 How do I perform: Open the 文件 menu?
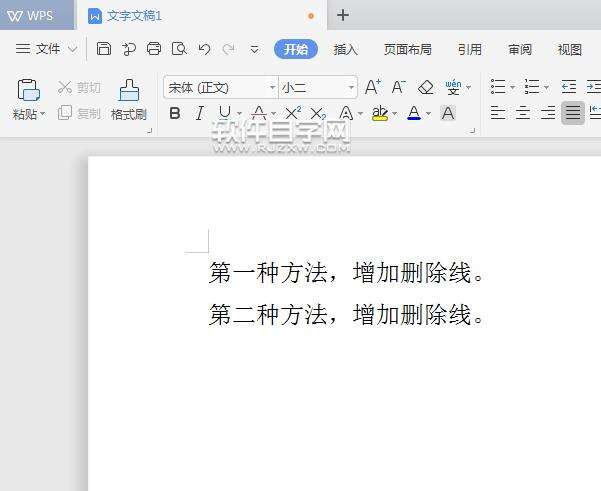(x=46, y=49)
